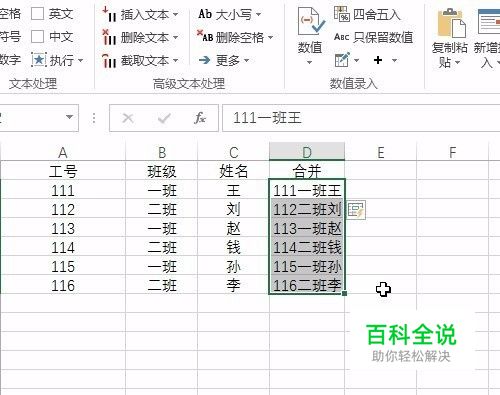The image size is (500, 395).
Task: Select column B header
Action: [162, 152]
